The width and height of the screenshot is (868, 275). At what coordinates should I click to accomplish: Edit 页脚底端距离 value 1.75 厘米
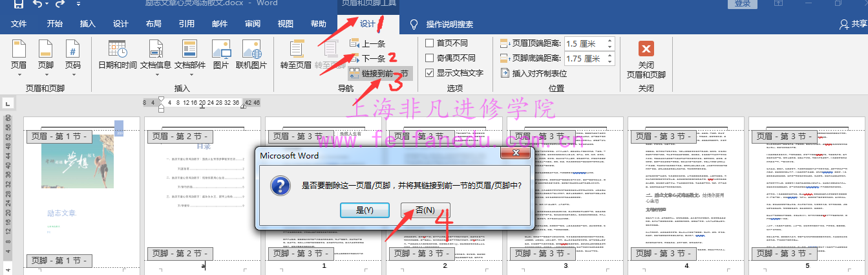[x=585, y=59]
